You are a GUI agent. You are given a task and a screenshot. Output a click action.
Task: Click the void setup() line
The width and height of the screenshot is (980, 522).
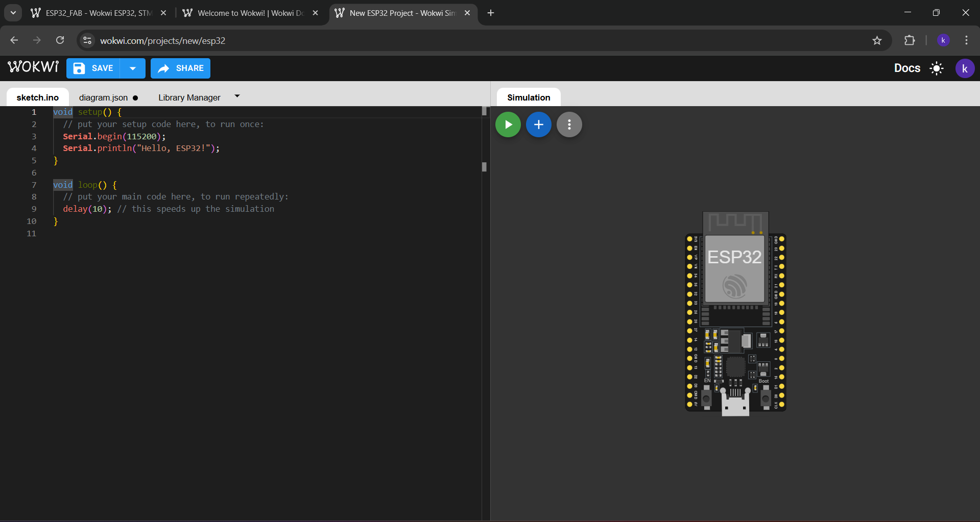87,112
